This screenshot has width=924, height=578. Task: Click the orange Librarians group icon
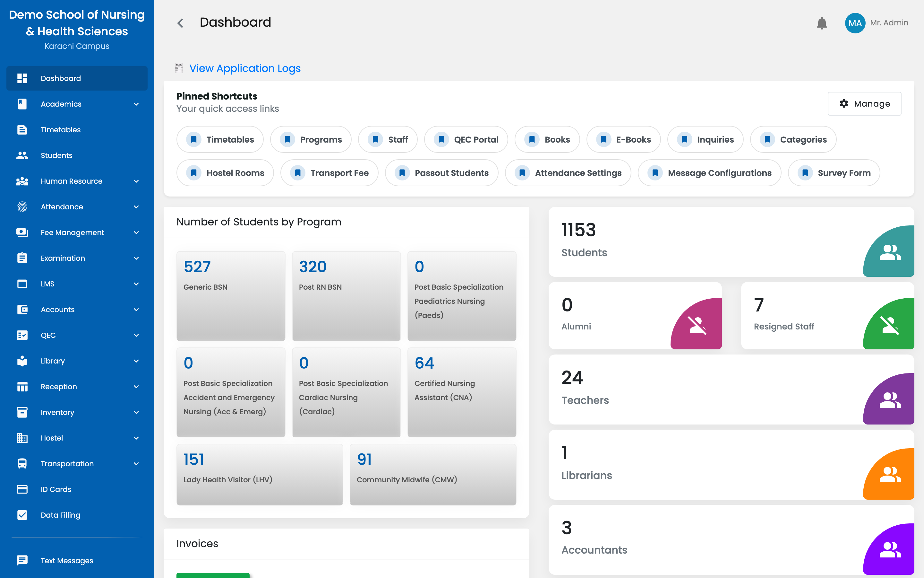click(890, 475)
